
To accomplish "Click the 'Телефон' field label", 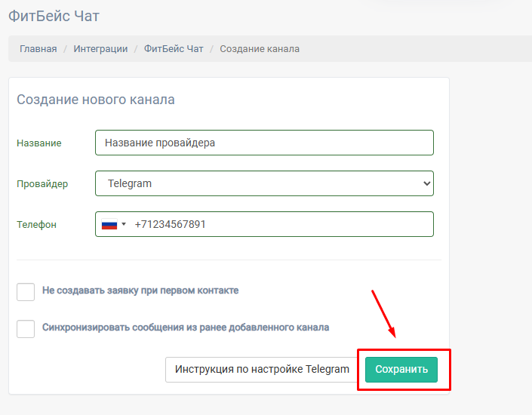I will pos(37,225).
